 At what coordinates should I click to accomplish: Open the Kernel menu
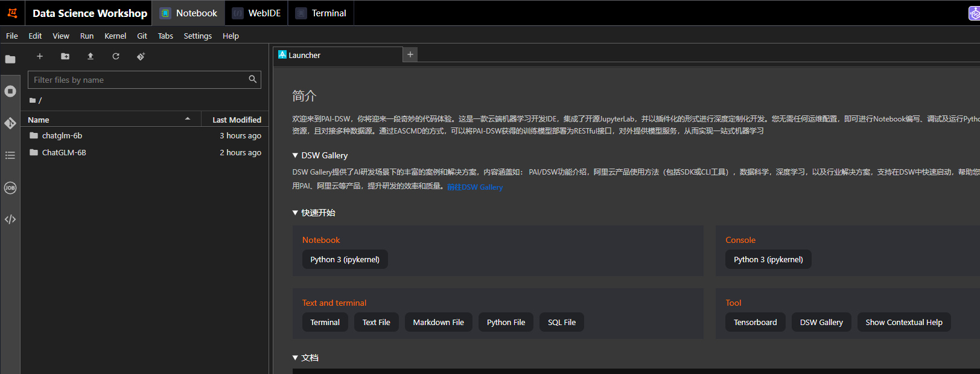click(x=115, y=36)
